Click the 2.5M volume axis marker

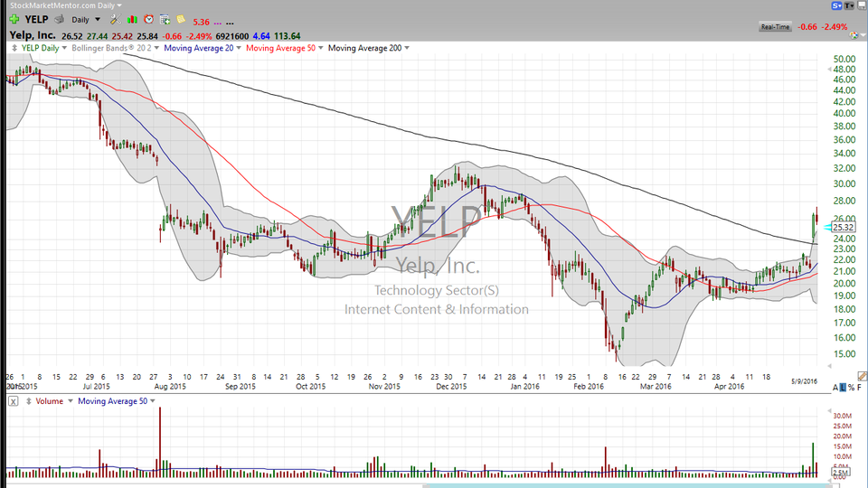841,472
